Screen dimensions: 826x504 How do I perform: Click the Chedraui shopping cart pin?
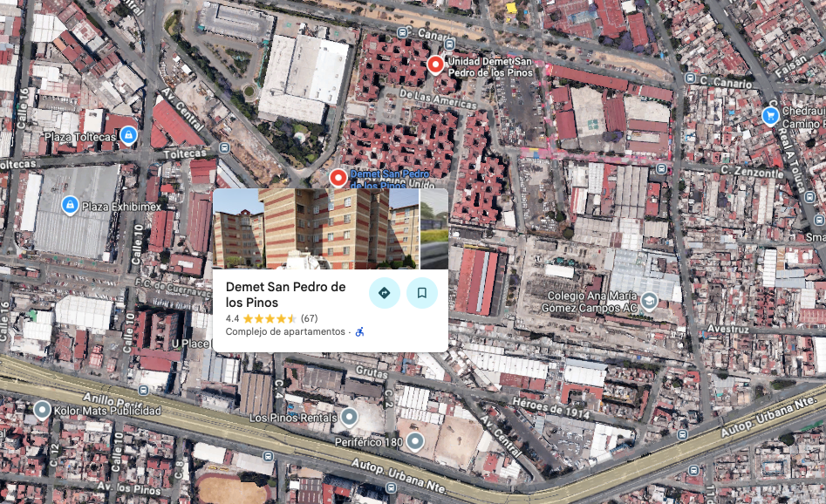click(x=771, y=116)
